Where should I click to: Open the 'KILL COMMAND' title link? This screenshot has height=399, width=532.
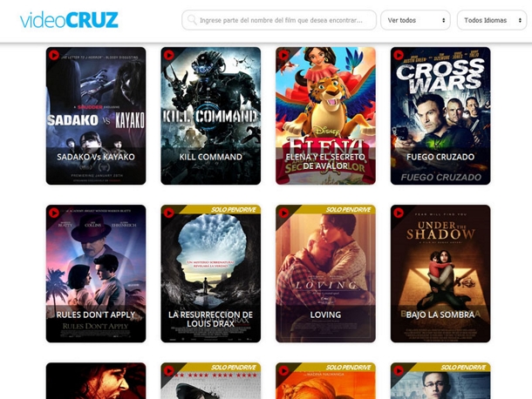point(210,157)
